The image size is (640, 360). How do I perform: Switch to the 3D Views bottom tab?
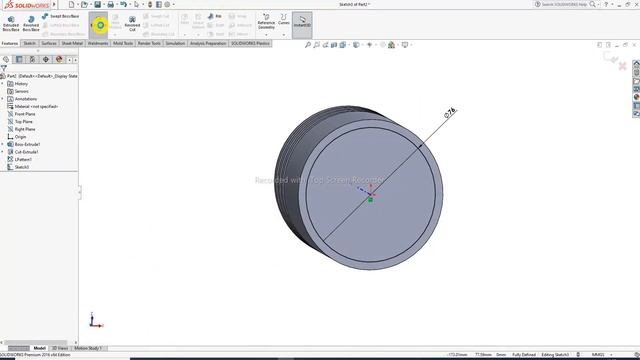point(60,348)
